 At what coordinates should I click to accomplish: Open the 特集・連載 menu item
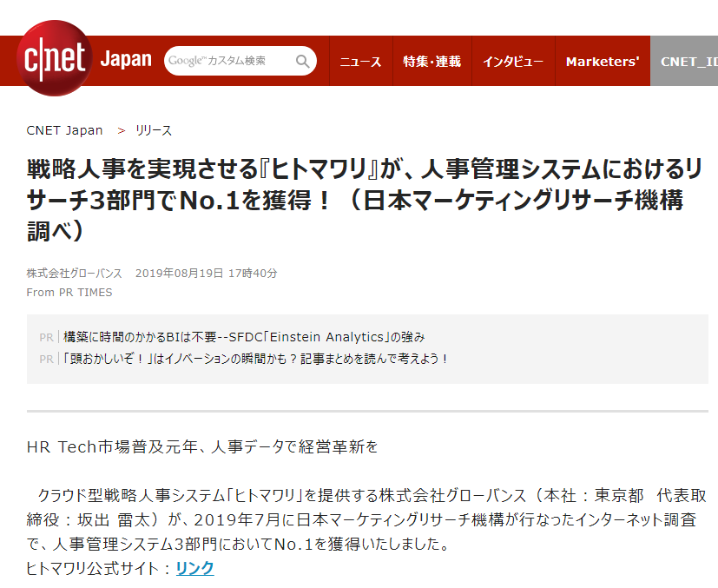tap(431, 61)
